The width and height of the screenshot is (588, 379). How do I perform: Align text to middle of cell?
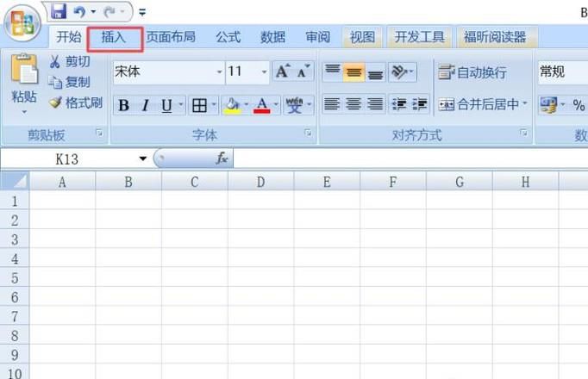coord(353,71)
